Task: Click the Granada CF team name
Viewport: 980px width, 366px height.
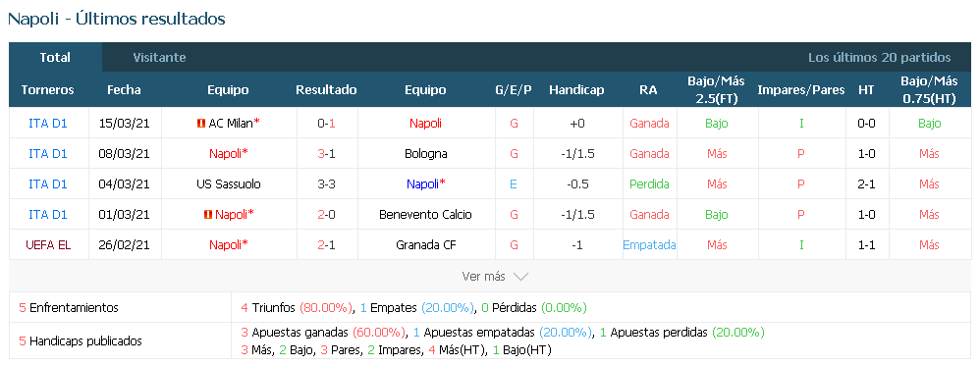Action: [425, 245]
